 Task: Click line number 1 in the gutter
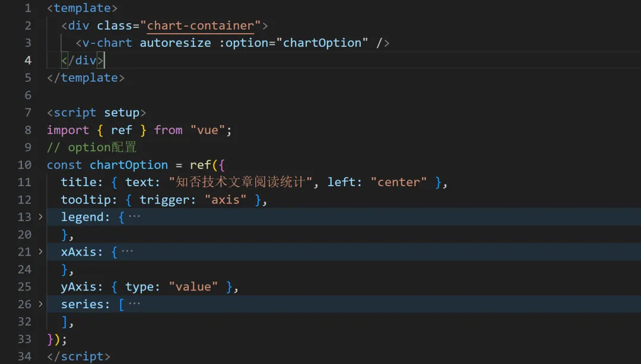[27, 8]
